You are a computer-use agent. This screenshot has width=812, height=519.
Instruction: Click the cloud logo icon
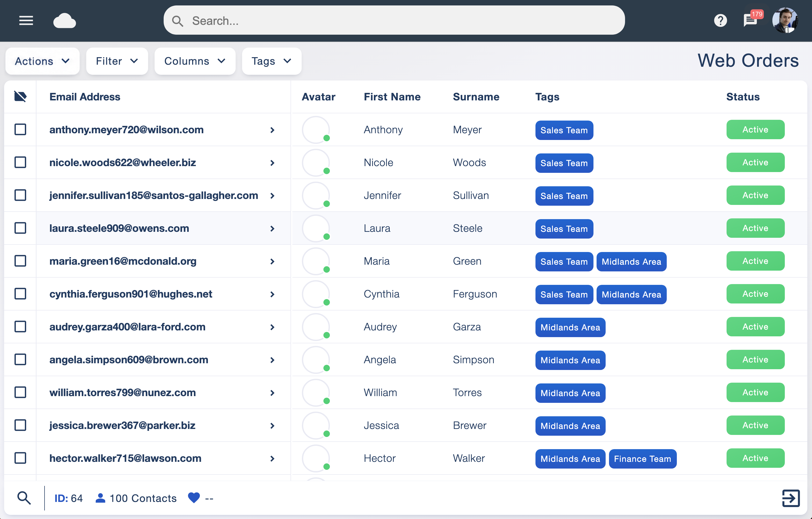[65, 21]
